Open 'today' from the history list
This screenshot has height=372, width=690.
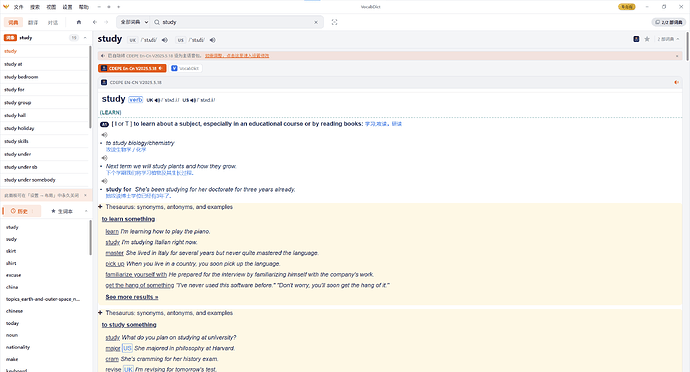point(12,323)
